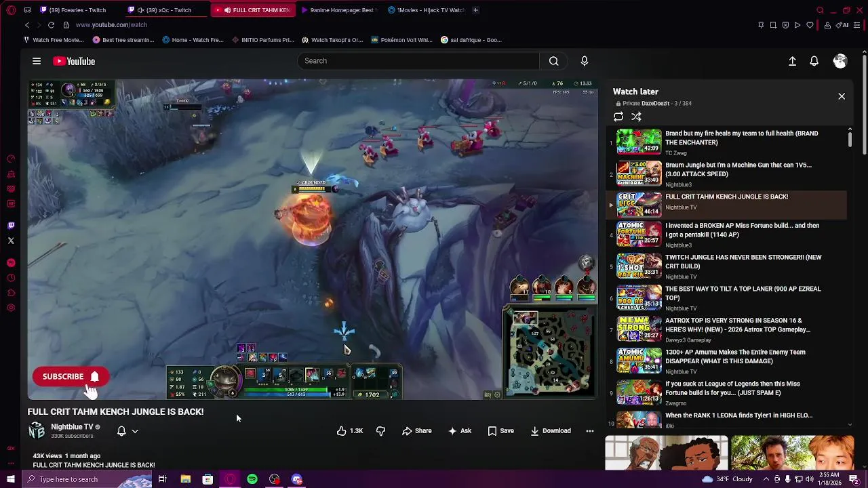Switch to 1Movies Hijack TV tab
Viewport: 868px width, 488px height.
point(426,10)
